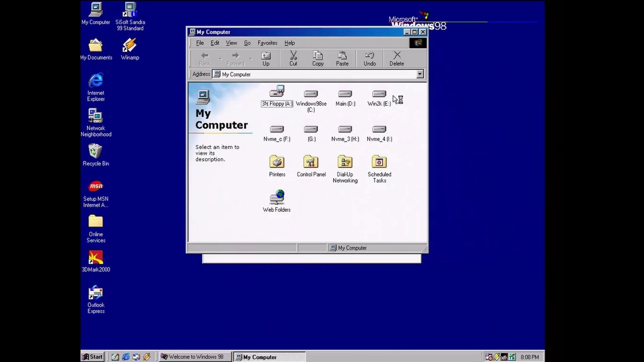Screen dimensions: 644x362
Task: Click the Paste toolbar button
Action: [342, 58]
